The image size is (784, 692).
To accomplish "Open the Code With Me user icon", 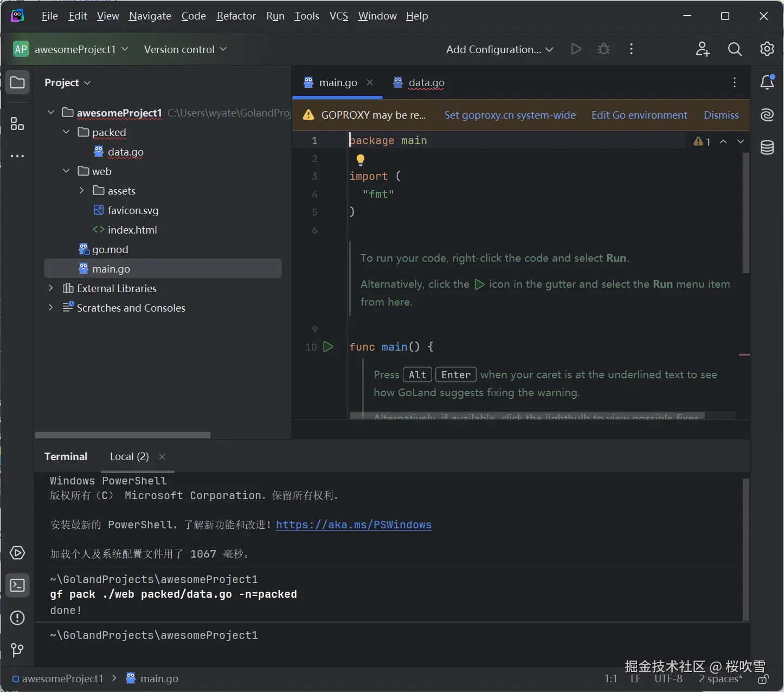I will (703, 49).
